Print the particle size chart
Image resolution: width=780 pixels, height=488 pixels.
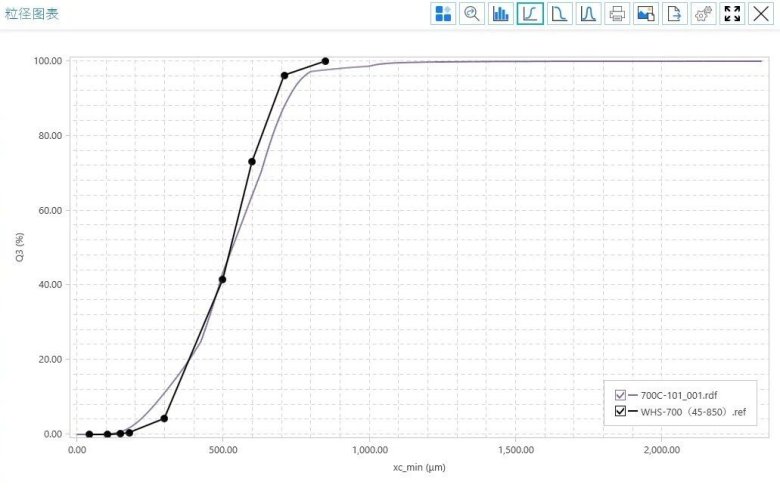617,14
